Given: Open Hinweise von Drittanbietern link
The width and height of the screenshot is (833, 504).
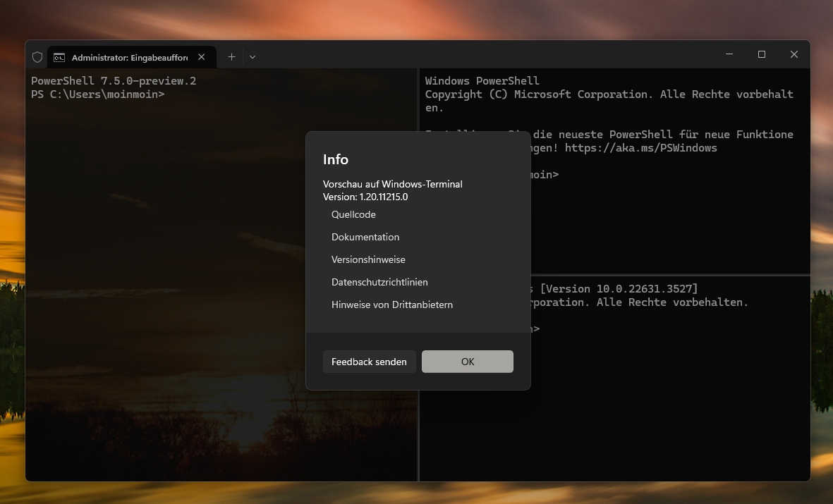Looking at the screenshot, I should [x=392, y=305].
